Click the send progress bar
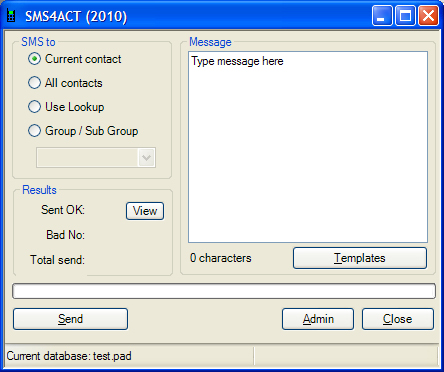The width and height of the screenshot is (444, 372). coord(224,291)
